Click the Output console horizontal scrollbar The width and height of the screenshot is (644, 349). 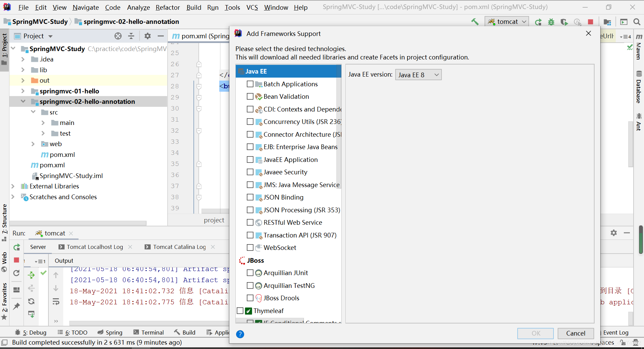click(149, 323)
